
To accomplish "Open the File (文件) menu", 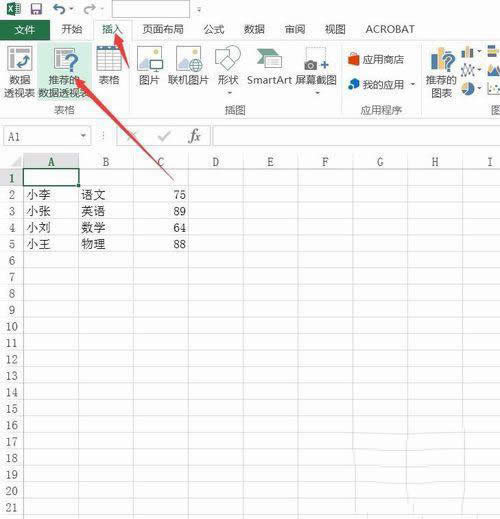I will coord(25,30).
